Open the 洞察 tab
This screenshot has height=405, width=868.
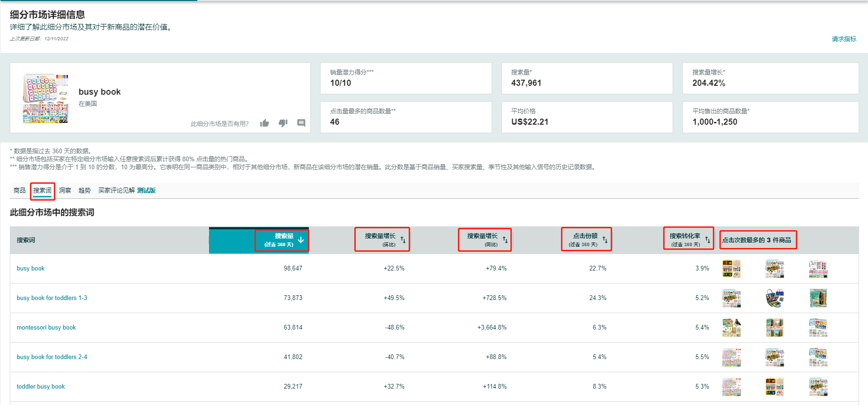tap(65, 190)
